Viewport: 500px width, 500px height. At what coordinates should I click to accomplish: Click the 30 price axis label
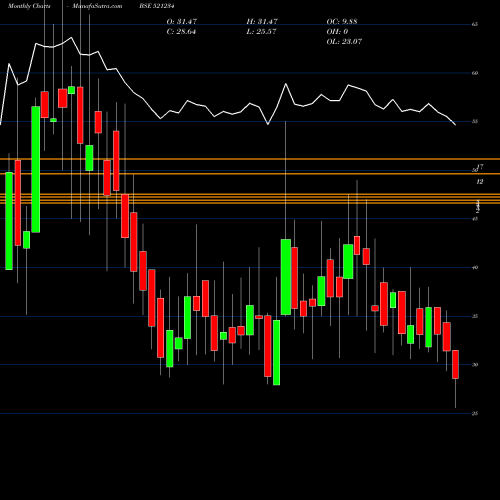tap(475, 365)
